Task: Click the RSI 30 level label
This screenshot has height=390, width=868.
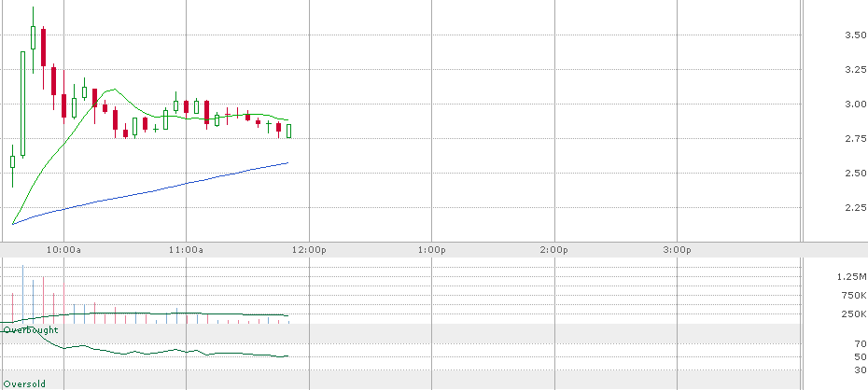Action: tap(861, 370)
